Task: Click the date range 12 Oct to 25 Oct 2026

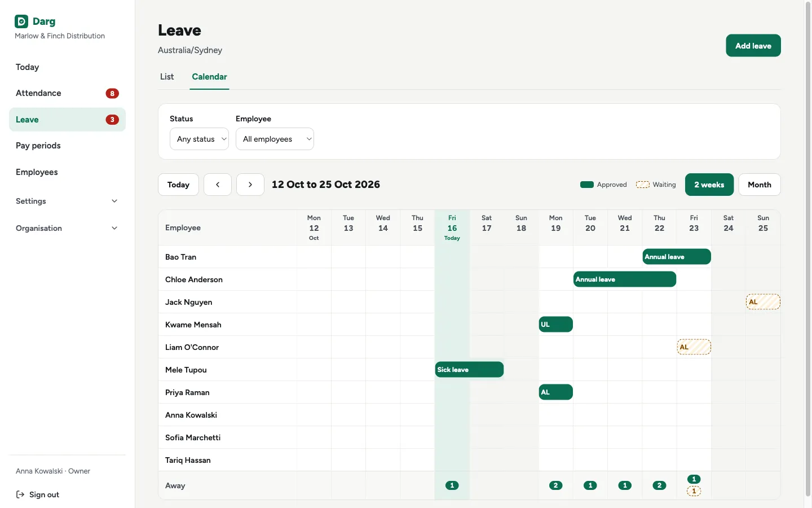Action: click(326, 185)
